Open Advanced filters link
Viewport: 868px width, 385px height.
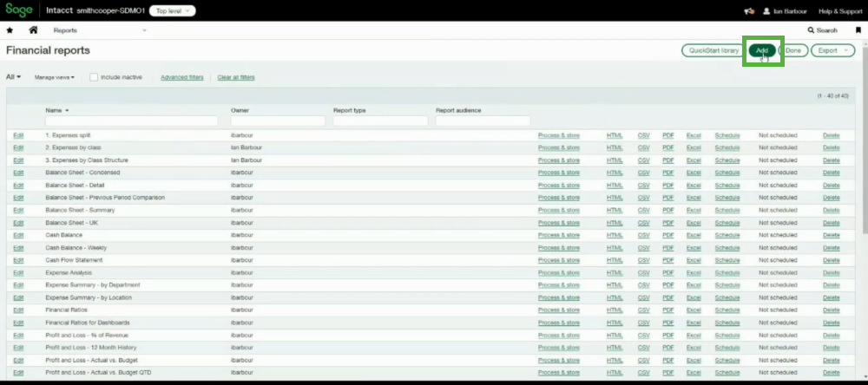182,77
